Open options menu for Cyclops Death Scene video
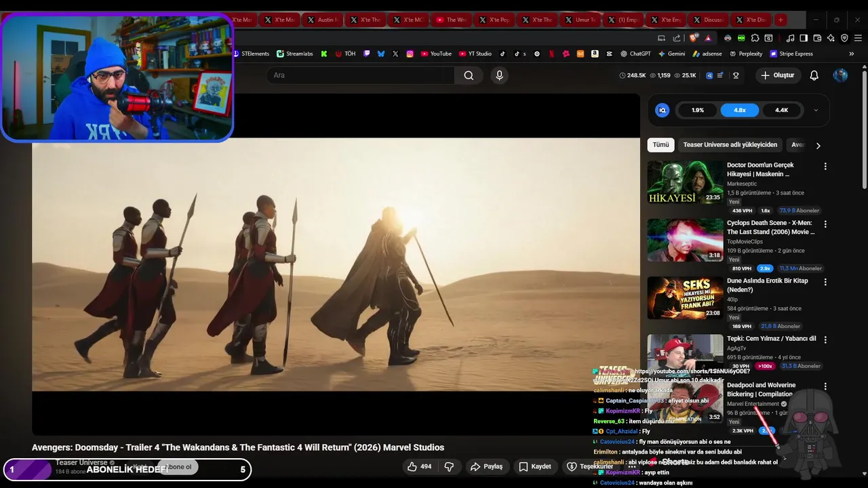The height and width of the screenshot is (488, 868). click(x=825, y=224)
